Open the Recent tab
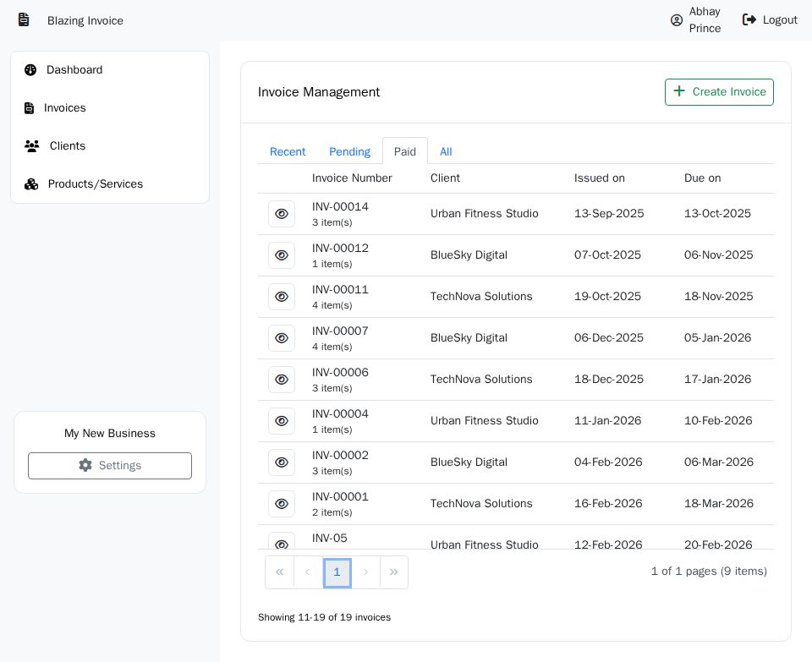 point(288,151)
